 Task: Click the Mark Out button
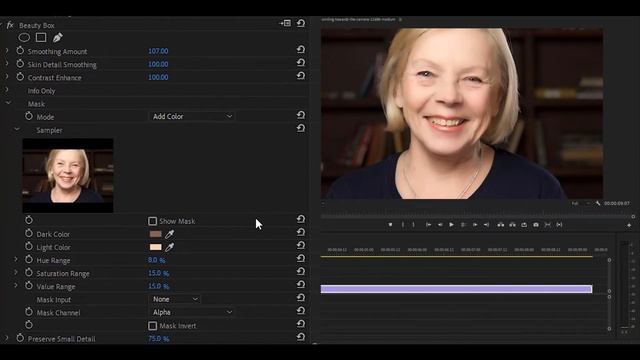coord(413,224)
